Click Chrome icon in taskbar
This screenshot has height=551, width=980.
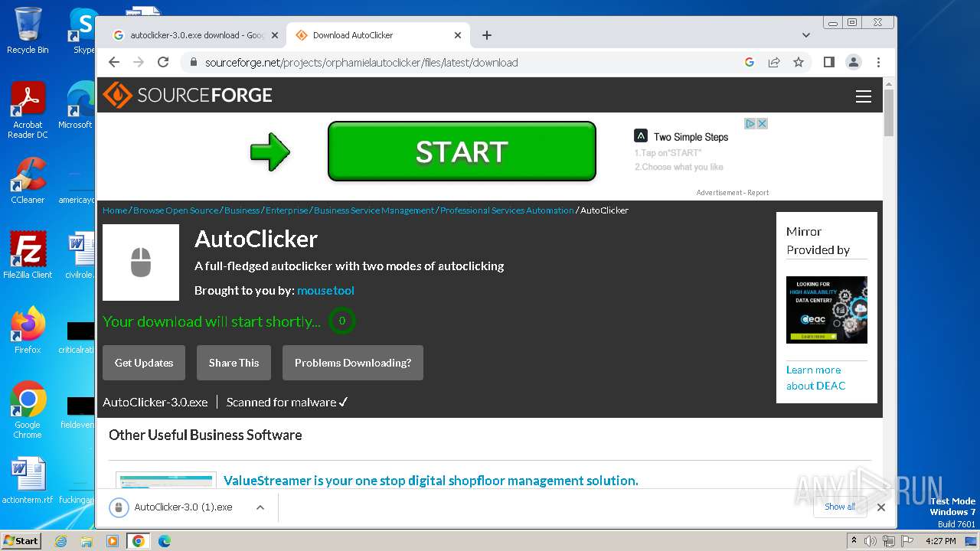139,541
